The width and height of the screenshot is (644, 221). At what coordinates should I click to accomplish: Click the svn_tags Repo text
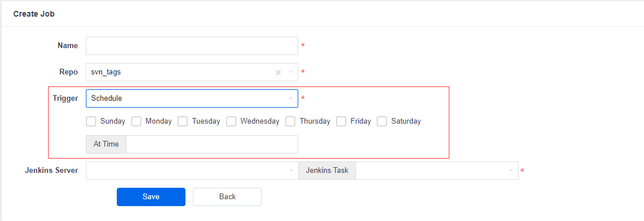click(x=105, y=72)
